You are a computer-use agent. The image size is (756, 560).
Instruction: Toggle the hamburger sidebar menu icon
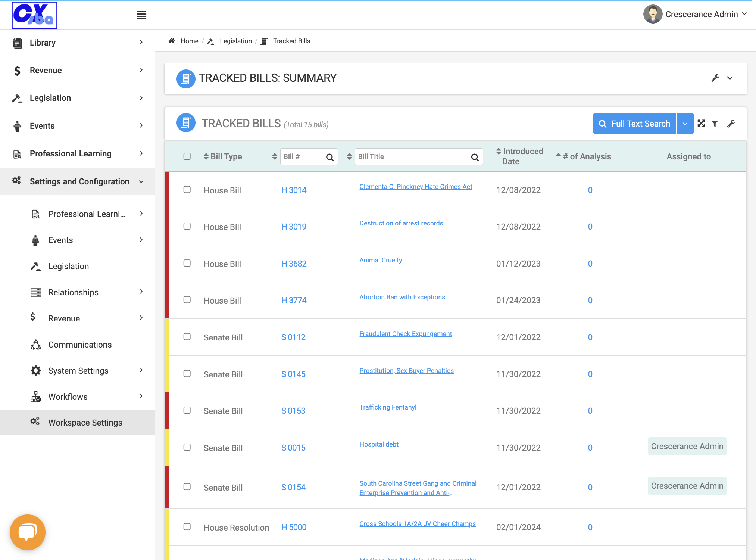tap(141, 15)
